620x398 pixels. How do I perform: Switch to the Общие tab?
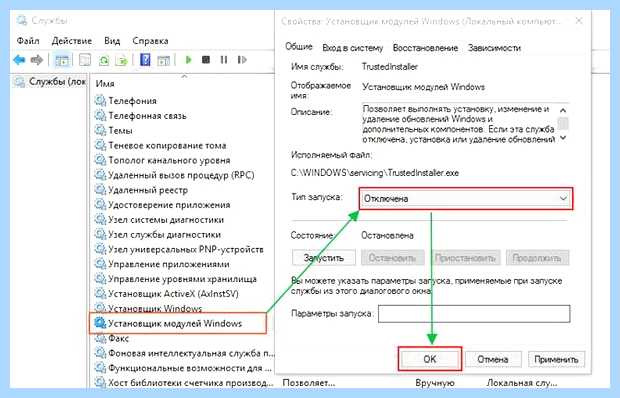299,47
